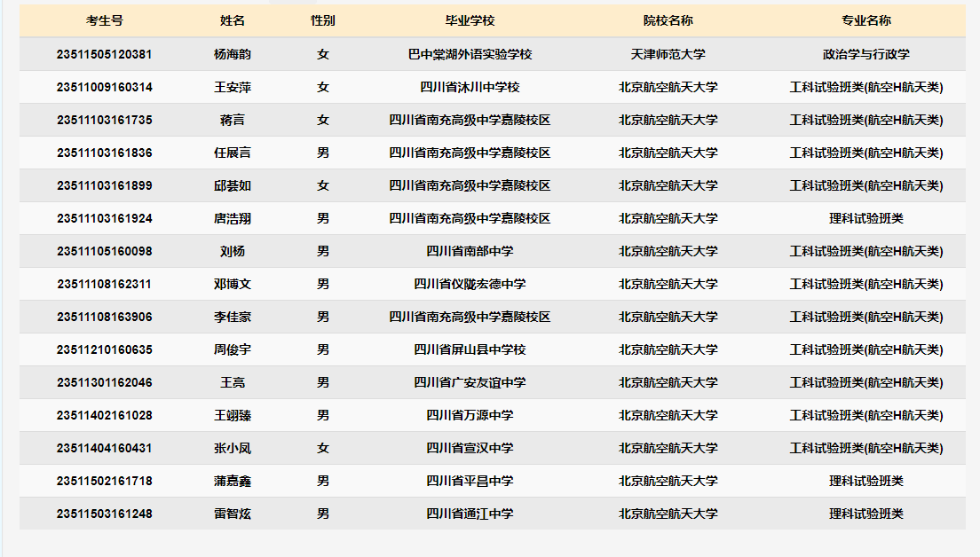The height and width of the screenshot is (557, 980).
Task: Click the name 蒋言
Action: pos(232,120)
